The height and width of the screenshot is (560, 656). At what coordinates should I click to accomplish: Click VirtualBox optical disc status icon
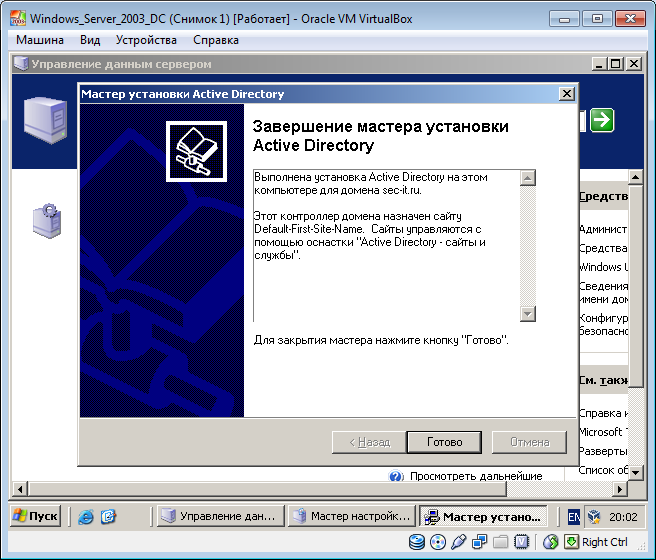(438, 542)
